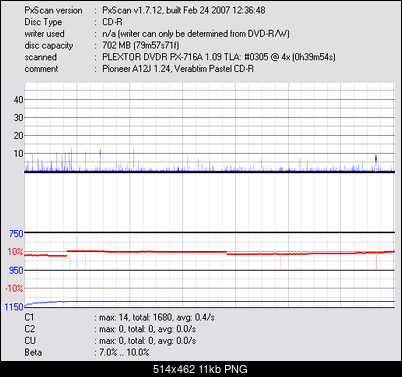Click the 'comment' label

[41, 69]
